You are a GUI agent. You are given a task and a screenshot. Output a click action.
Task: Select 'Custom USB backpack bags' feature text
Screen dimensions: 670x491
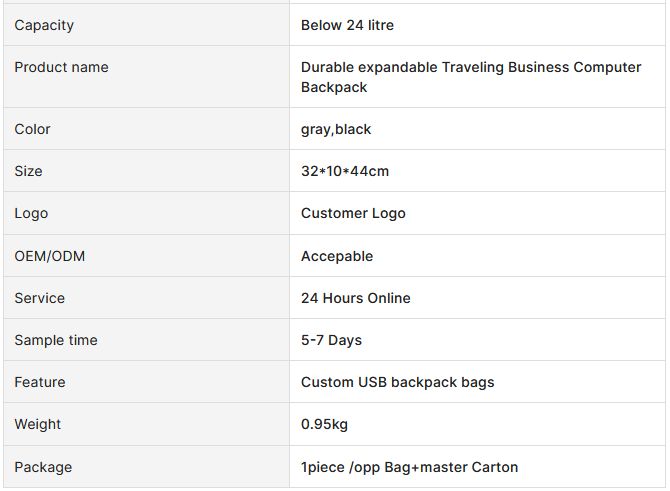point(397,382)
